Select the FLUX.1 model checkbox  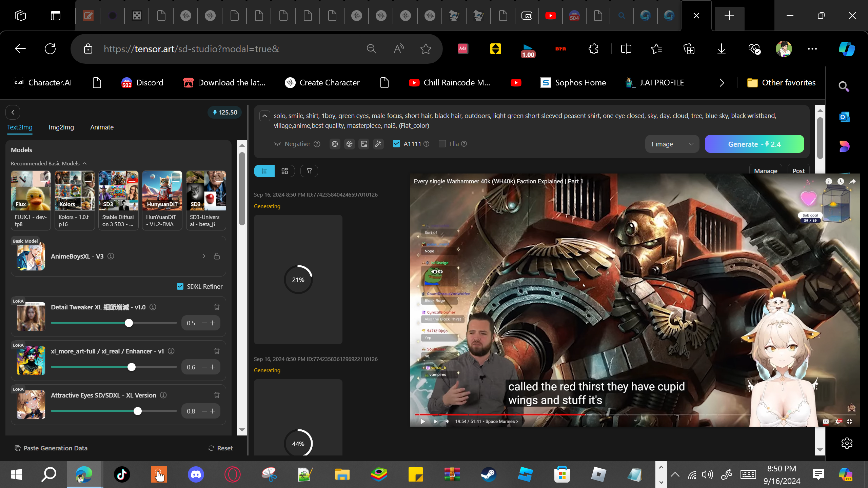44,177
